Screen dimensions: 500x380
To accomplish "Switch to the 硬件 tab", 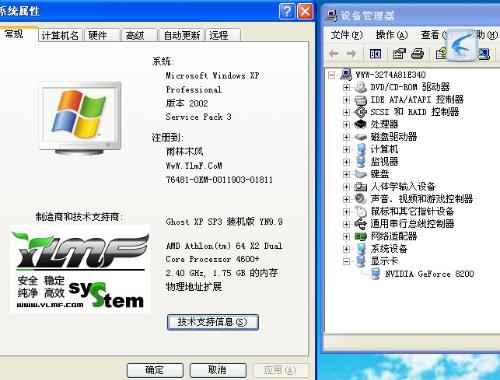I will (102, 35).
